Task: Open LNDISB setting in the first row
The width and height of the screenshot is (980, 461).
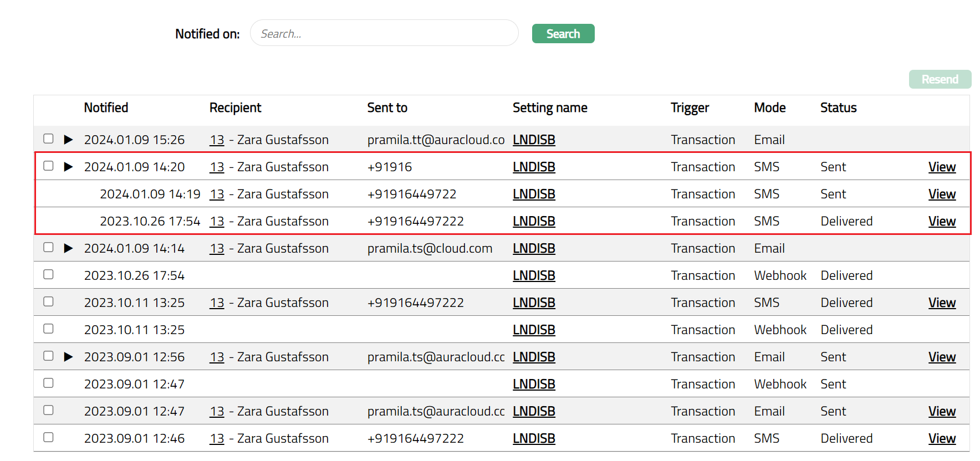Action: coord(533,140)
